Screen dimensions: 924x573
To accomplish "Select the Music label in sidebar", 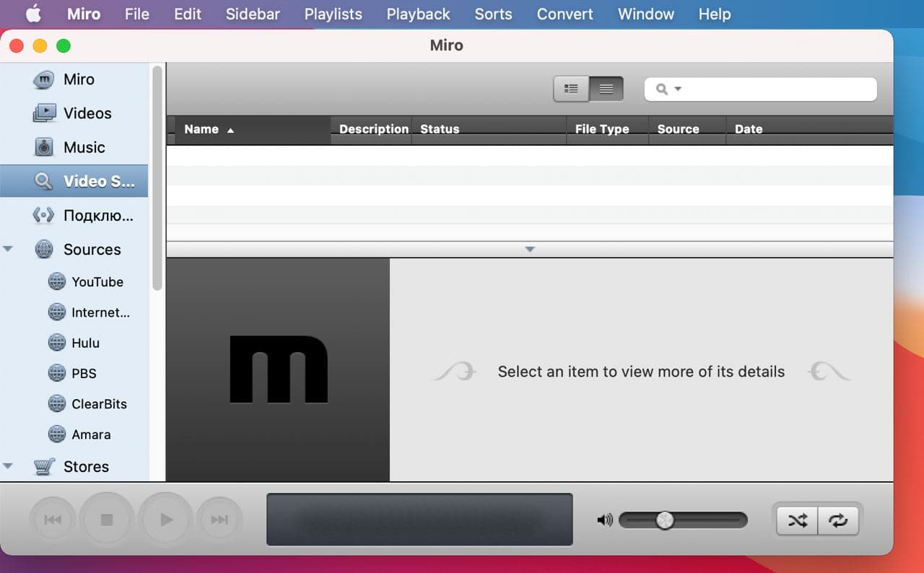I will pyautogui.click(x=84, y=147).
